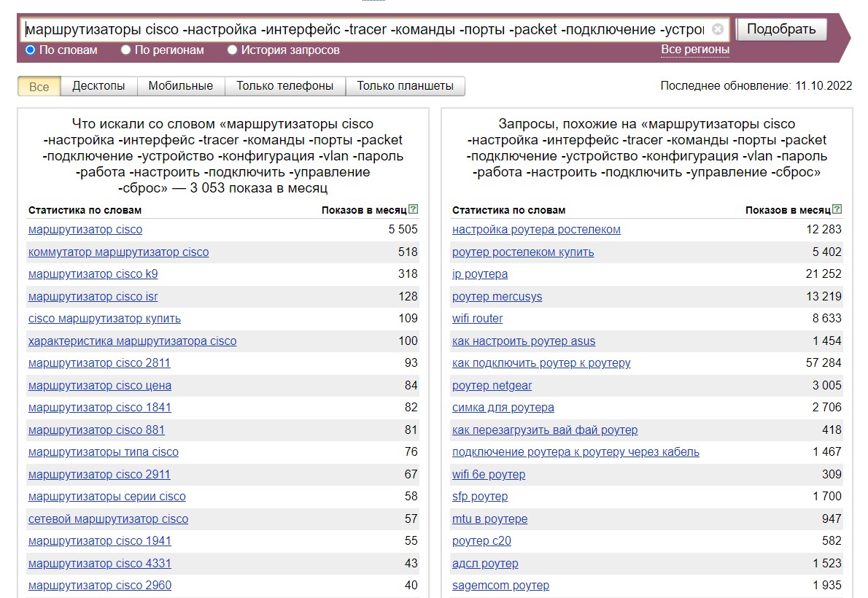868x598 pixels.
Task: Open 'маршрутизатор cisco 881' link
Action: pyautogui.click(x=96, y=430)
